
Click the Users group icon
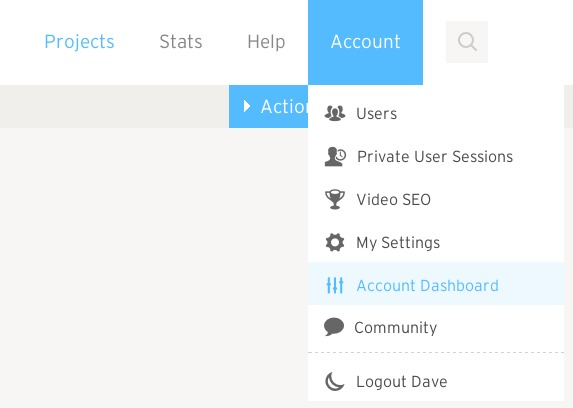coord(335,113)
